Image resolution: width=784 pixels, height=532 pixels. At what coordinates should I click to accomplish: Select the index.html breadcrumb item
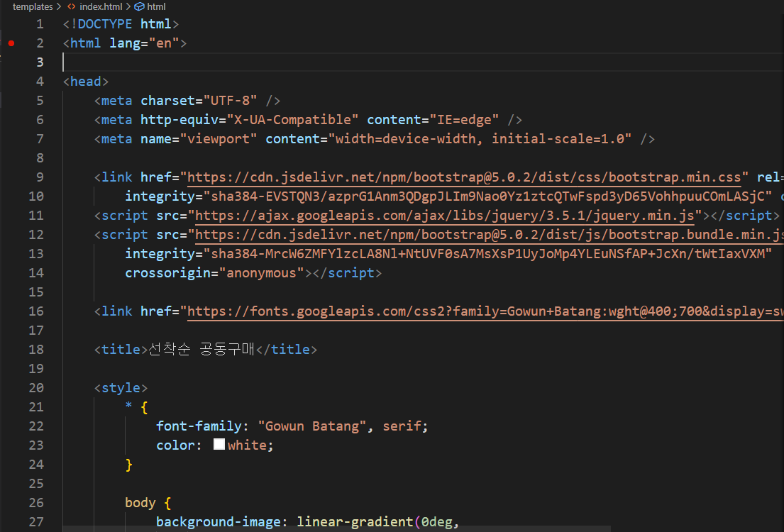click(101, 6)
